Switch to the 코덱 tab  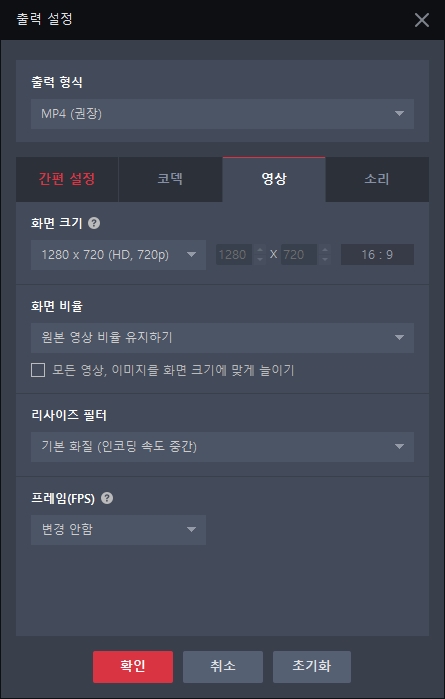pos(170,179)
